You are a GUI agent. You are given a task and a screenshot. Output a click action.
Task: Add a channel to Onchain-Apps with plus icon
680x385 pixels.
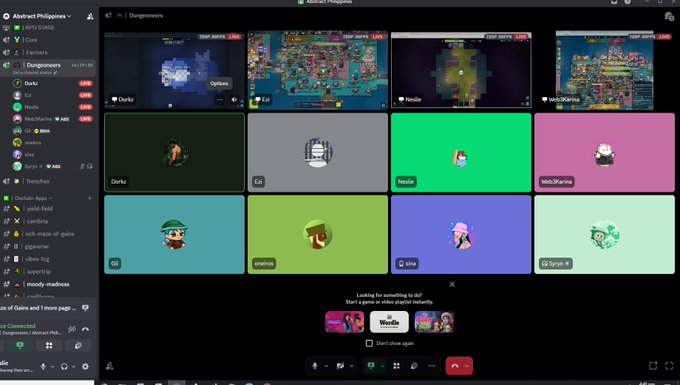90,198
